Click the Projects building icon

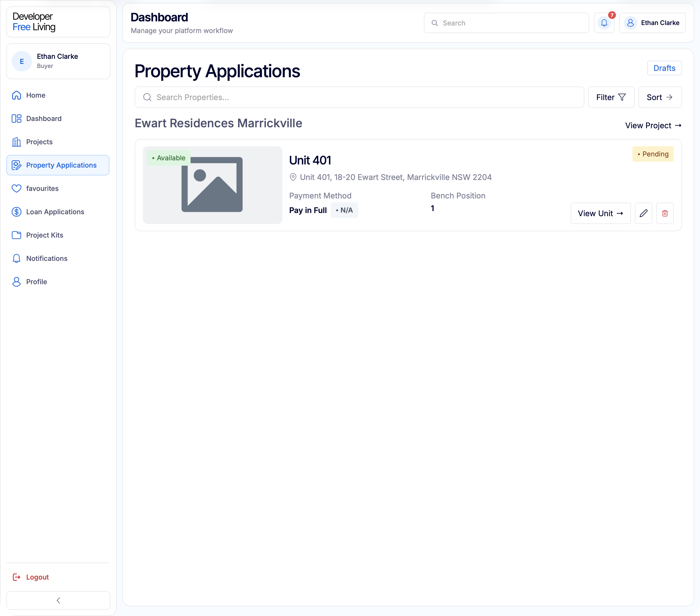pyautogui.click(x=17, y=142)
